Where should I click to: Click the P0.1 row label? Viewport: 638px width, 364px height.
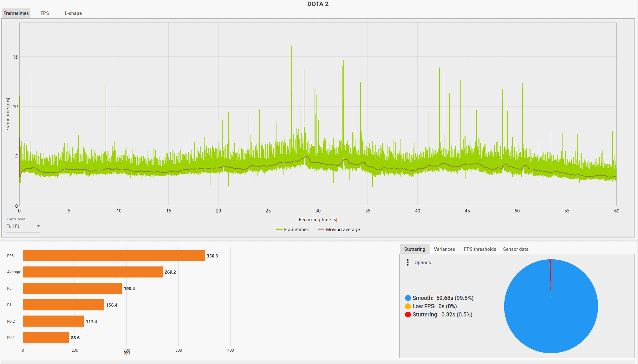11,338
